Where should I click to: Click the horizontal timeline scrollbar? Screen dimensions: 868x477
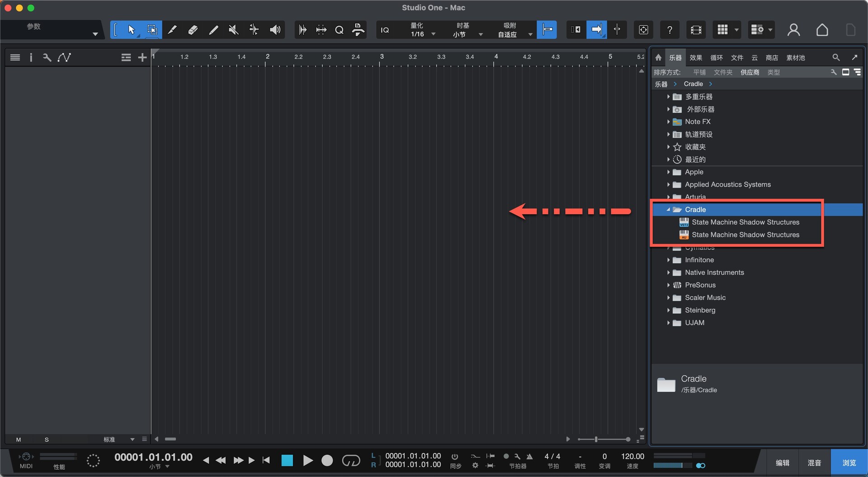pyautogui.click(x=170, y=439)
